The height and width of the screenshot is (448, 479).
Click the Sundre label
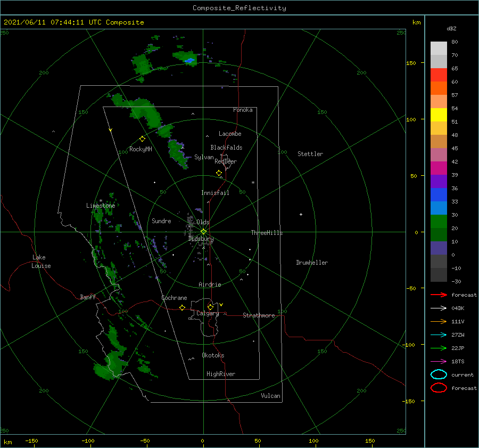point(161,221)
